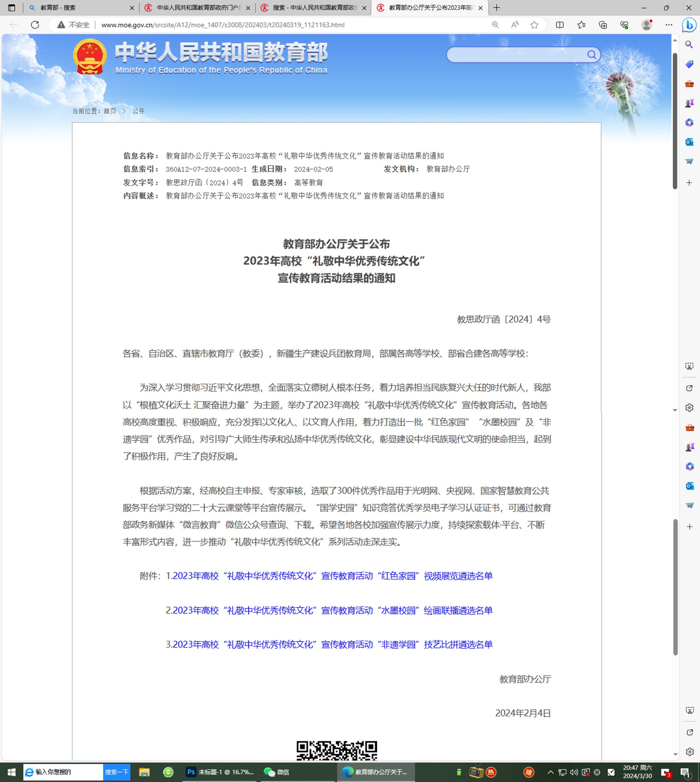Open the Search sidebar tool
The width and height of the screenshot is (700, 782).
tap(689, 44)
